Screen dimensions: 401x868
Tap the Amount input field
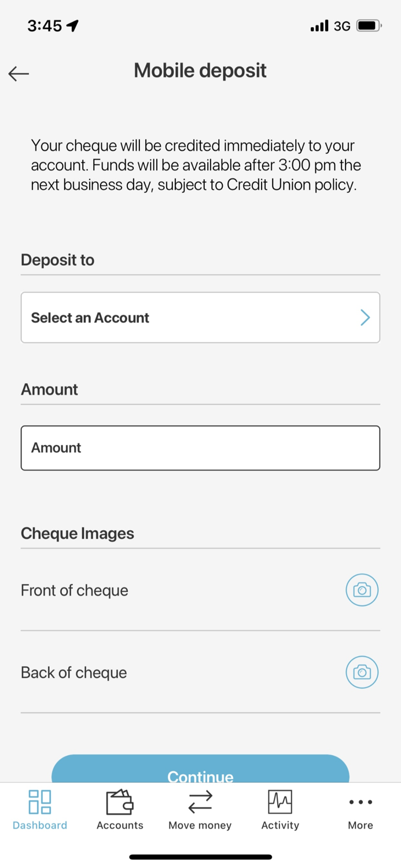pyautogui.click(x=200, y=447)
